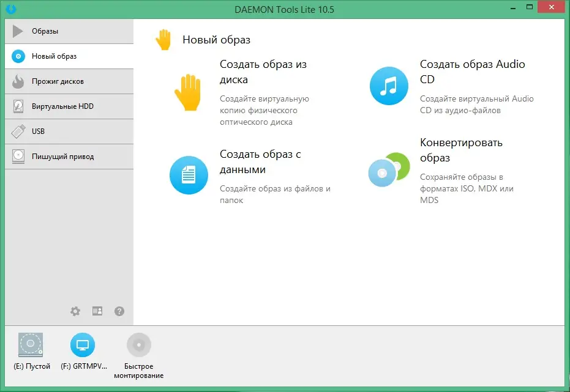The width and height of the screenshot is (570, 392).
Task: Open the Новый образ section
Action: click(54, 56)
